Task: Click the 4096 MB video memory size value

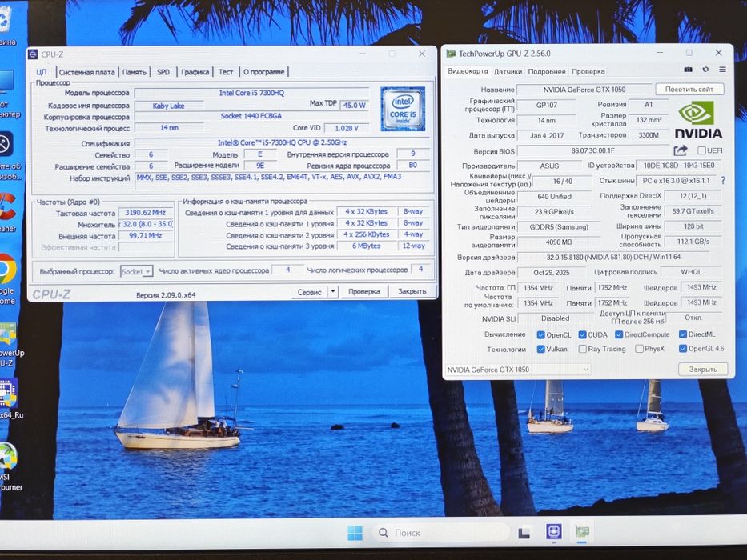Action: [560, 242]
